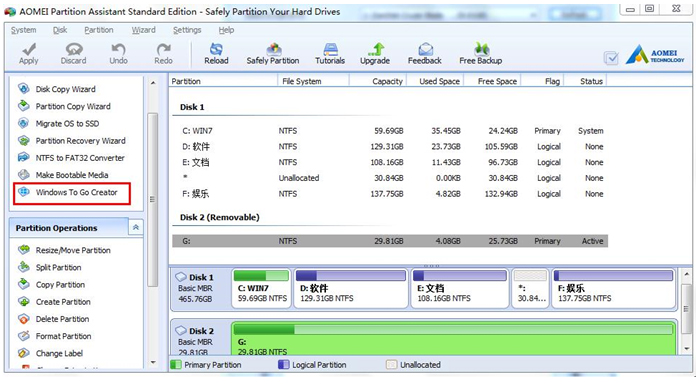Screen dimensions: 699x384
Task: Open the Tutorials toolbar icon
Action: click(x=330, y=49)
